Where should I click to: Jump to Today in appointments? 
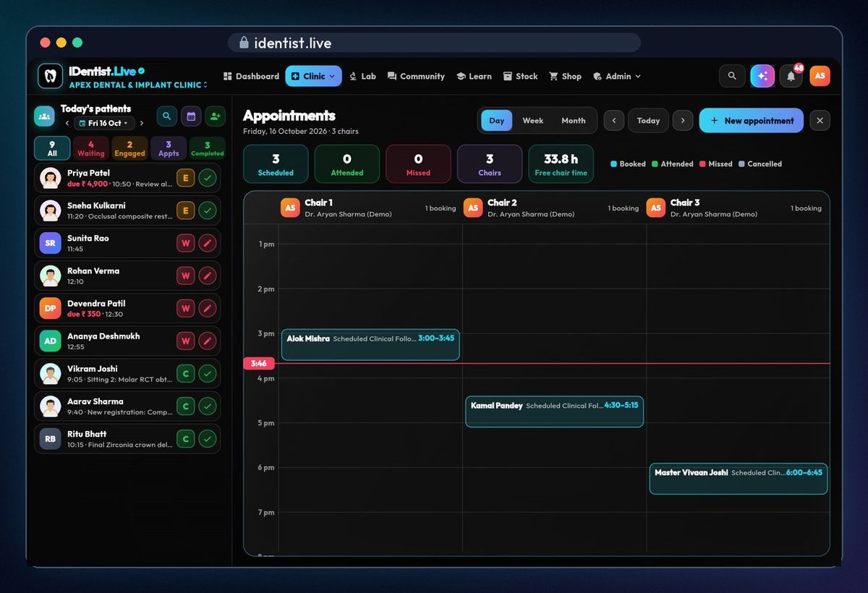pyautogui.click(x=648, y=121)
